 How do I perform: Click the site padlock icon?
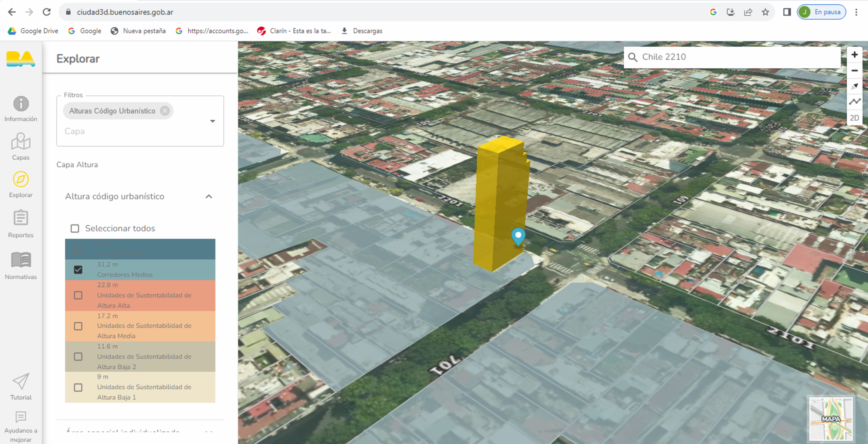(68, 12)
